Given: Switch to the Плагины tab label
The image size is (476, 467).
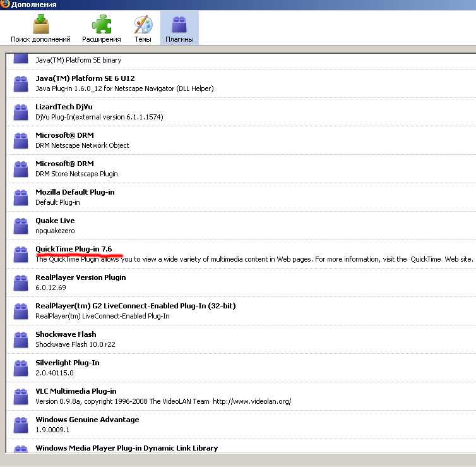Looking at the screenshot, I should click(179, 39).
